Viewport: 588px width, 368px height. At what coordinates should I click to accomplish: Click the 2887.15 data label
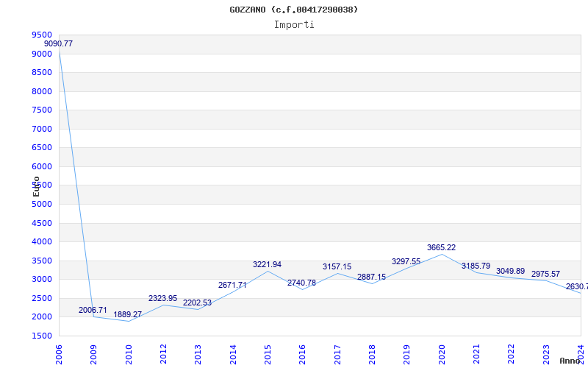click(x=371, y=277)
